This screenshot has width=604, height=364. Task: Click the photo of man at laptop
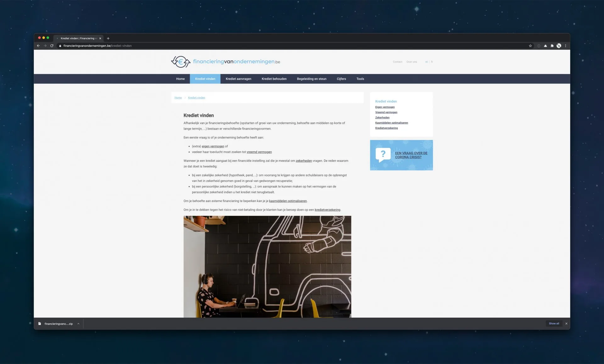pyautogui.click(x=267, y=266)
